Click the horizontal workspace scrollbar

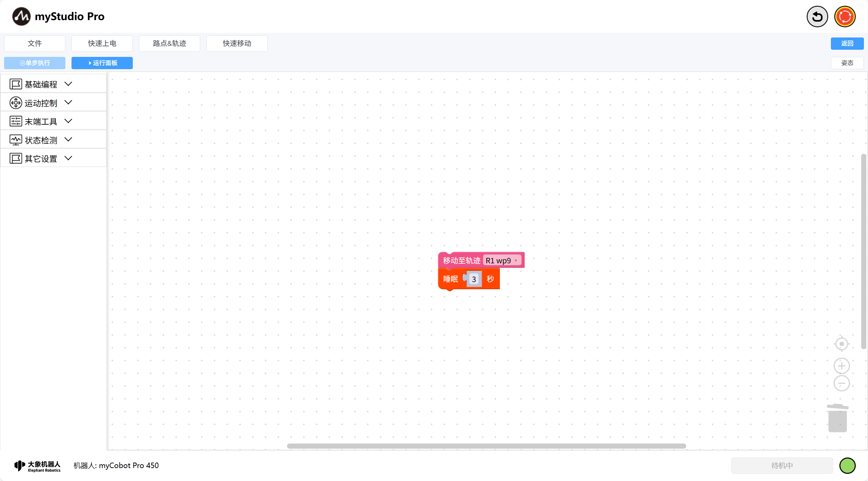click(486, 446)
